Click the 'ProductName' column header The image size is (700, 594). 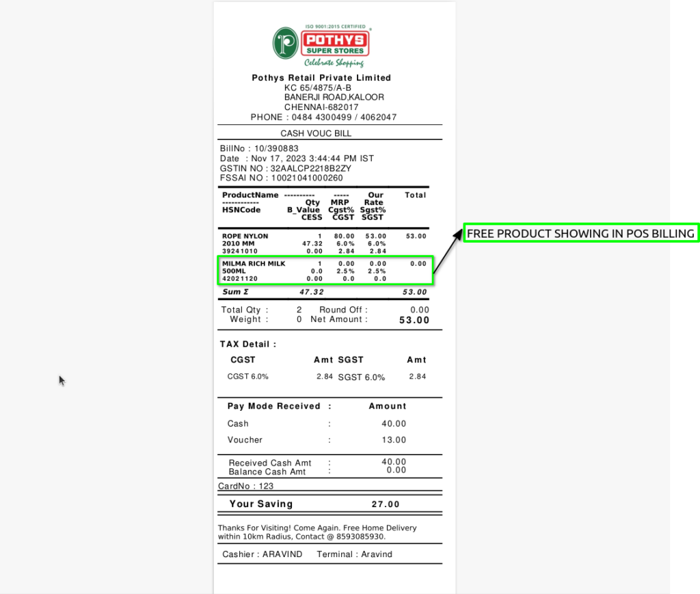click(x=250, y=195)
